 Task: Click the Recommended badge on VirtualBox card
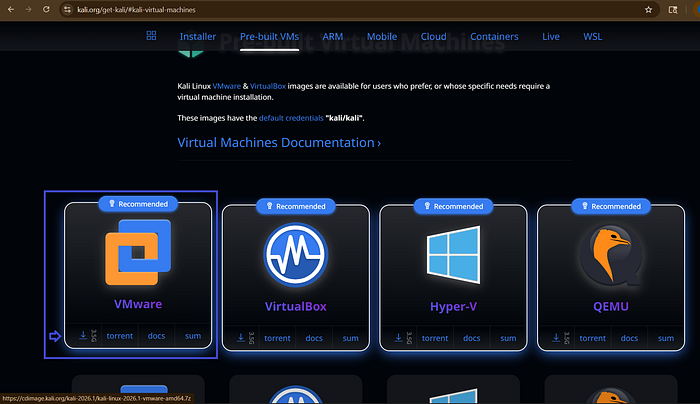click(x=296, y=206)
